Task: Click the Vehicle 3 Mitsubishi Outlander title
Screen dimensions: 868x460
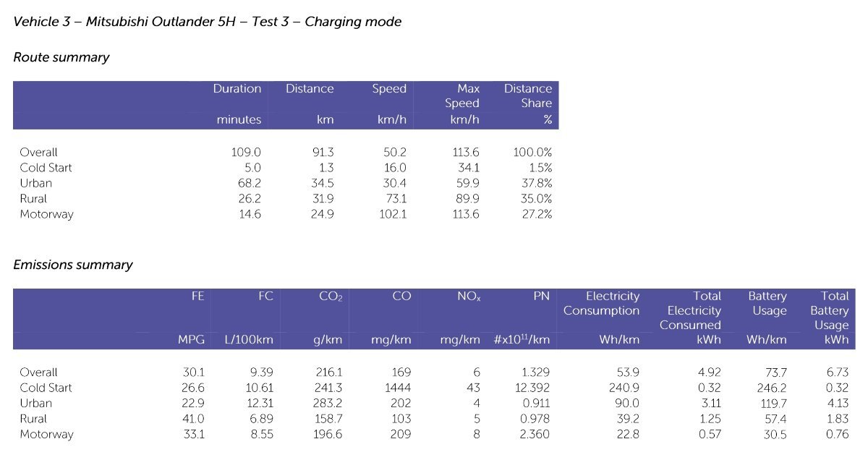Action: point(207,22)
